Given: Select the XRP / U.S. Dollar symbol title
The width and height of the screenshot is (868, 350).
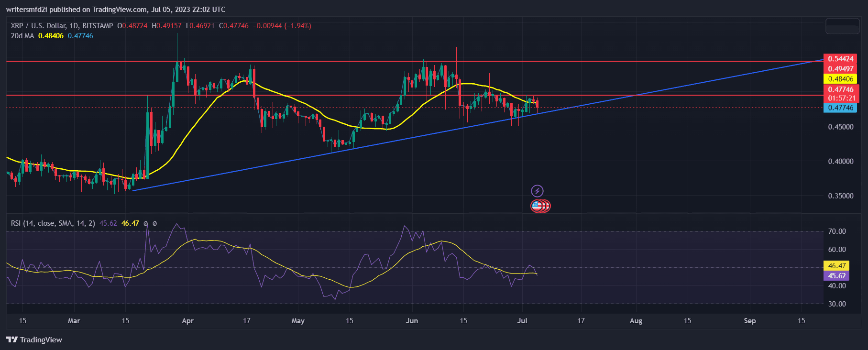Looking at the screenshot, I should [x=62, y=26].
